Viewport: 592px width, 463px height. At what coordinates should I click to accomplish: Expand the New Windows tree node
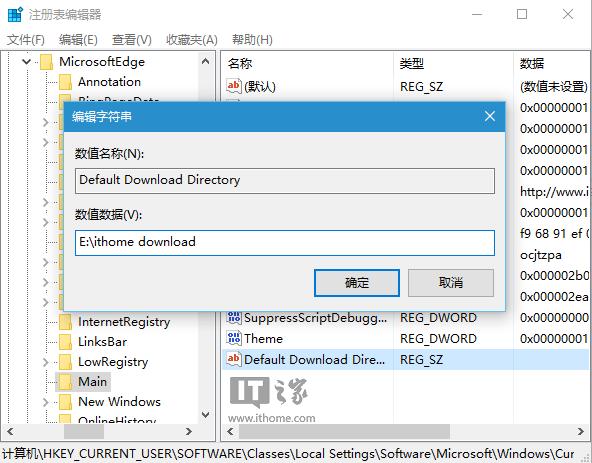[x=46, y=402]
